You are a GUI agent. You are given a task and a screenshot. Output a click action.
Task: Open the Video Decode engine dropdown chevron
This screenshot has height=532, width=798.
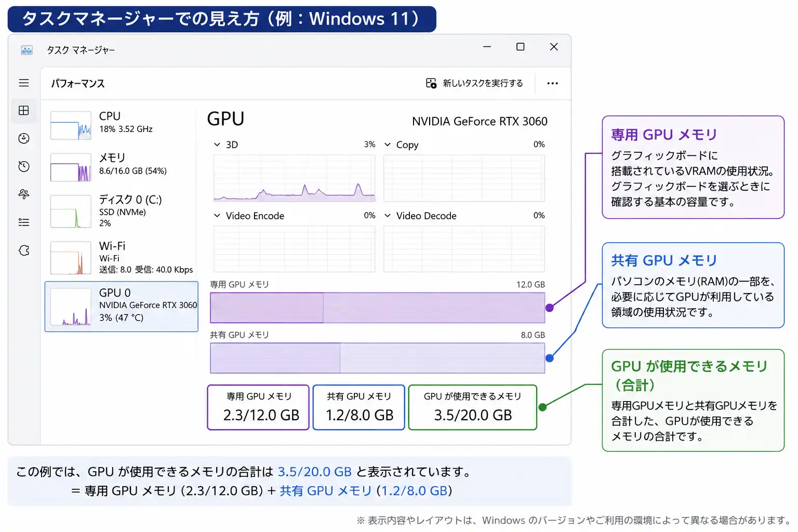coord(388,216)
